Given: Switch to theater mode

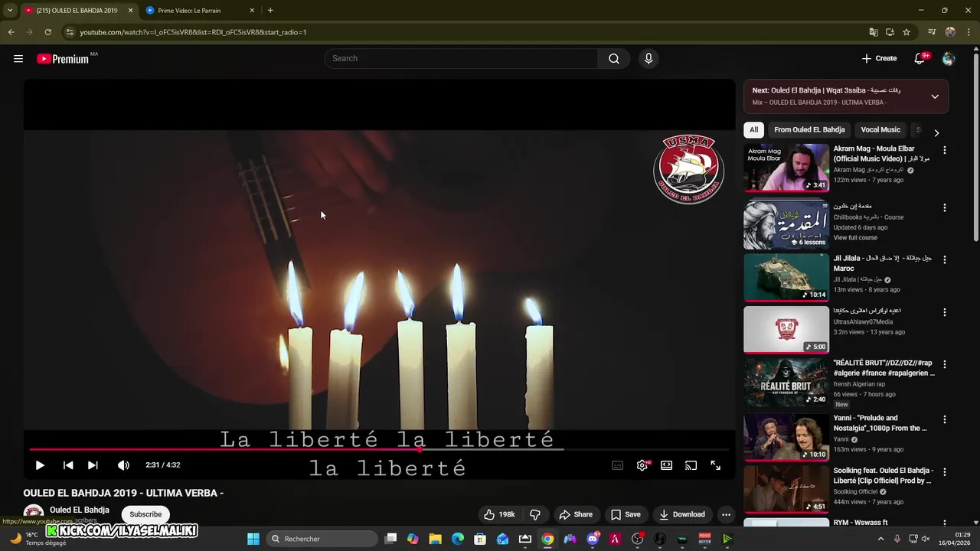Looking at the screenshot, I should [667, 465].
